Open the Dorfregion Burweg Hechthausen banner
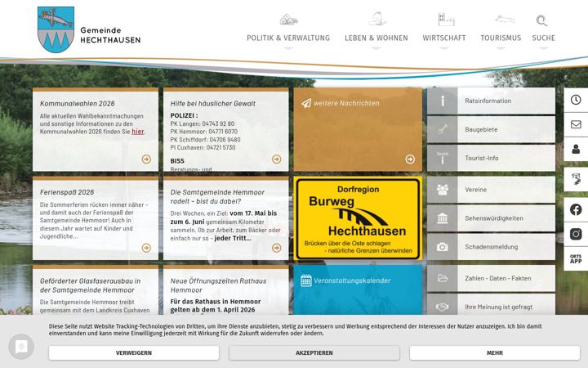Viewport: 588px width, 368px height. click(x=358, y=219)
